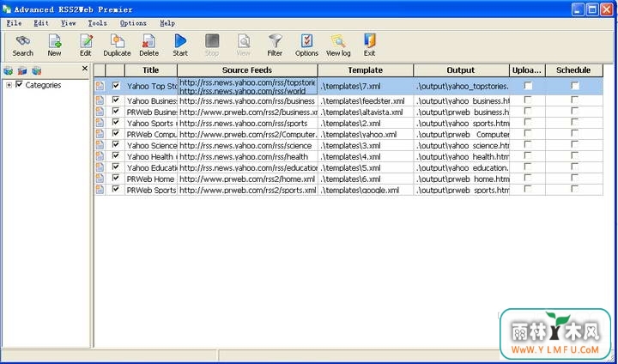
Task: Click document icon of Yahoo Science row
Action: tap(100, 145)
